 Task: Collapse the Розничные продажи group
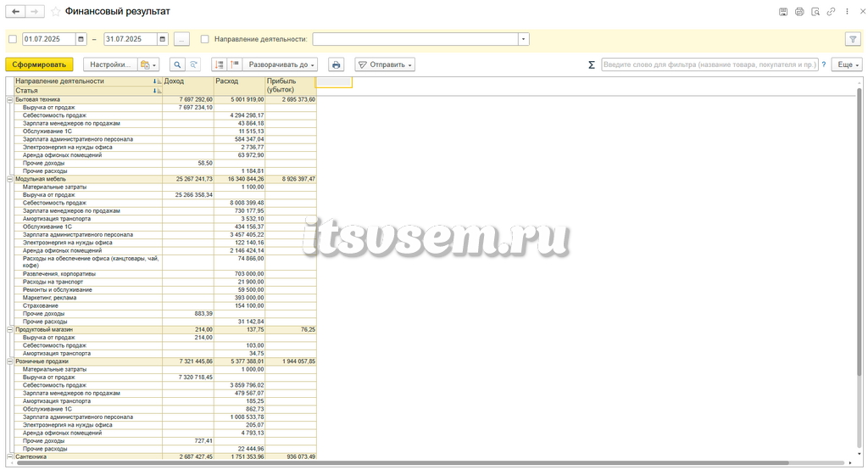(9, 361)
